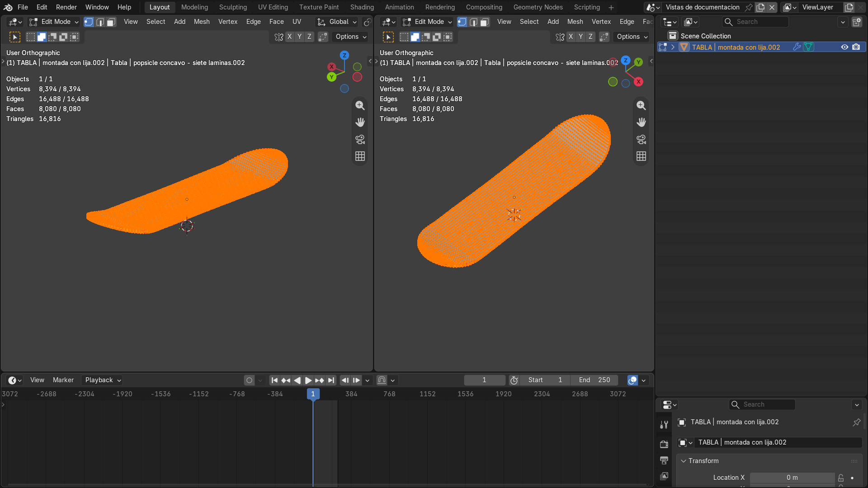The image size is (868, 488).
Task: Click the Blender logo icon
Action: (8, 7)
